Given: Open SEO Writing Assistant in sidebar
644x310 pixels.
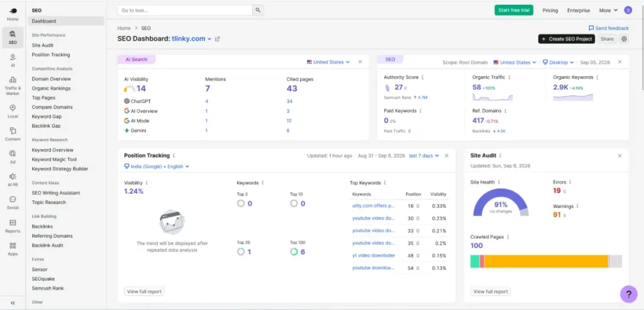Looking at the screenshot, I should 56,193.
